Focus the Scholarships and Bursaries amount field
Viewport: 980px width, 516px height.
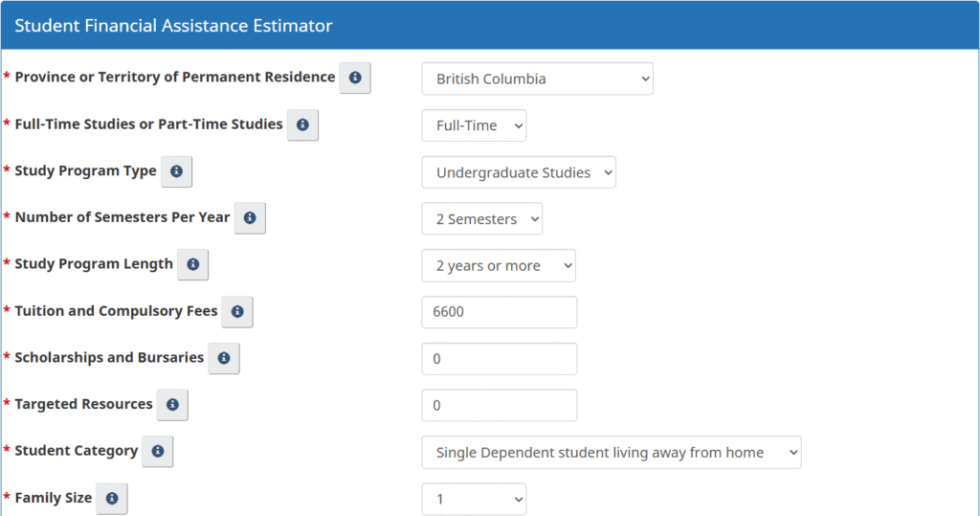point(499,359)
